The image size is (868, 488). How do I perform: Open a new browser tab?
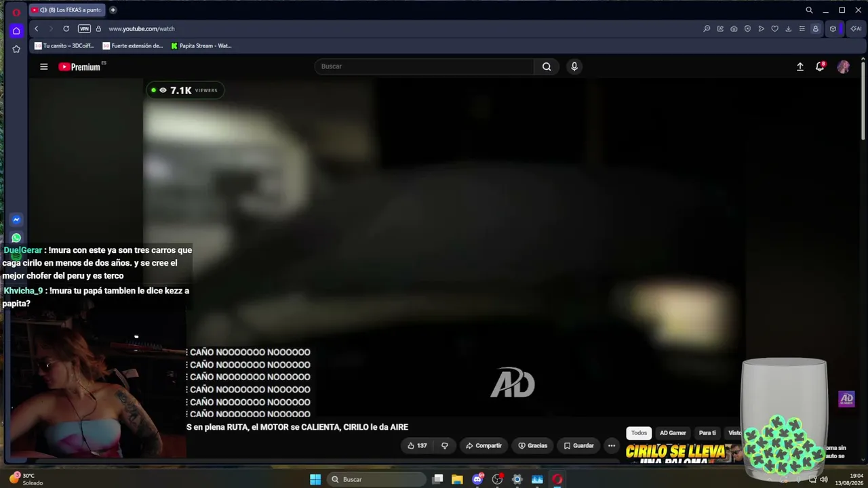click(113, 10)
